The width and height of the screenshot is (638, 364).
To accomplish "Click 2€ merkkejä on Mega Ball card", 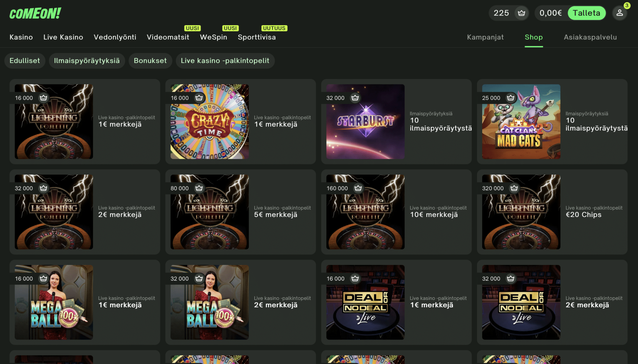I will coord(276,305).
